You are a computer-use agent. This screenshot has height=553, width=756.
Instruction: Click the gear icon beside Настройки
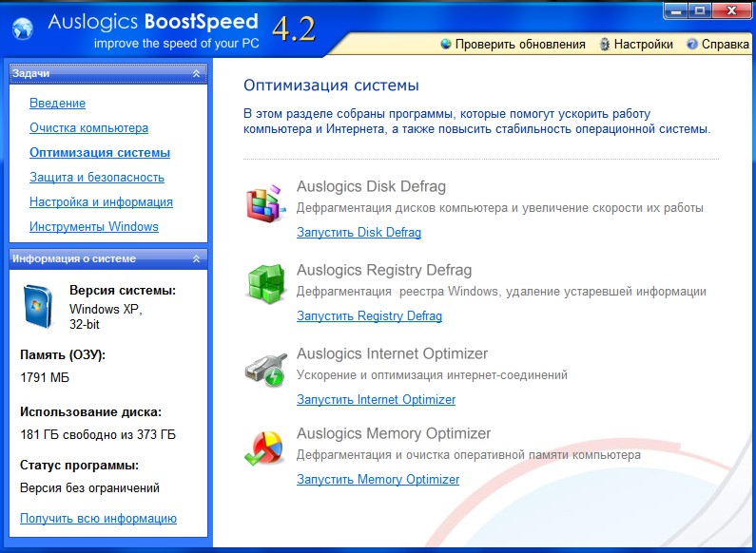click(604, 45)
